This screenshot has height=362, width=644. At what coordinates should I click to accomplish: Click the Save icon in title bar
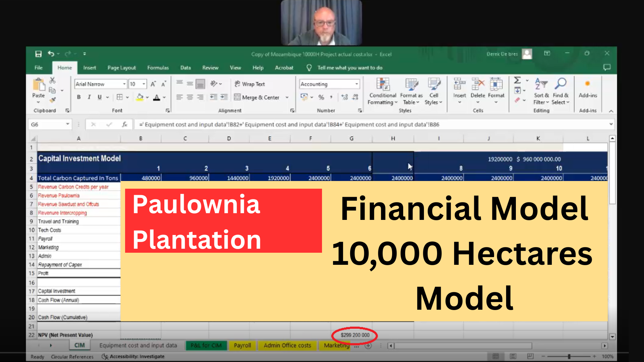(38, 54)
